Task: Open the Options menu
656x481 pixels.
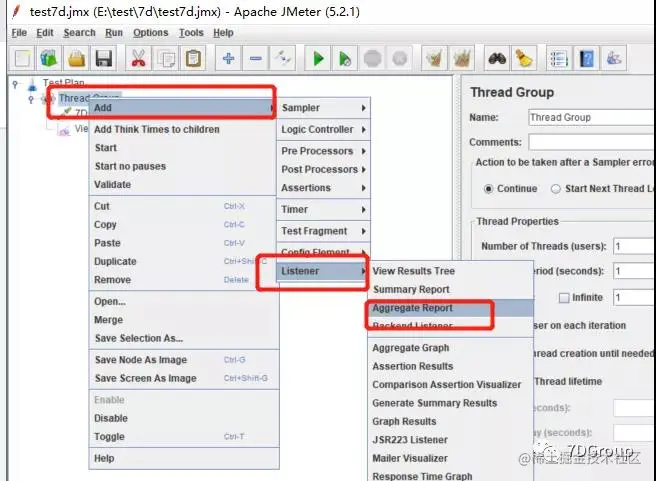Action: (x=151, y=33)
